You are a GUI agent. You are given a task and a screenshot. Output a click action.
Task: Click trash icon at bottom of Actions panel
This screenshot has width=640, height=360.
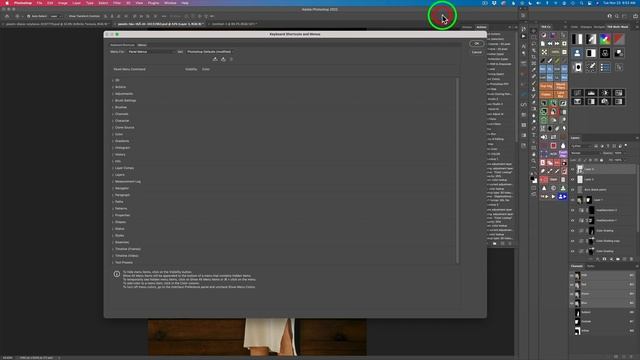[510, 243]
